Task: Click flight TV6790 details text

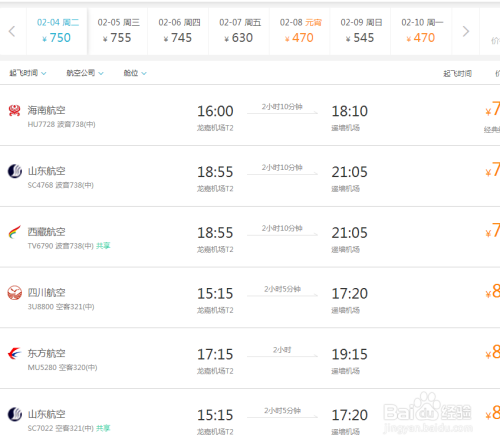Action: [60, 246]
